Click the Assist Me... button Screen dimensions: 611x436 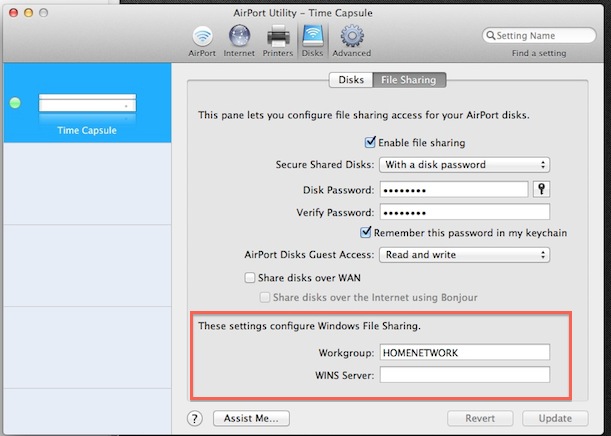(x=251, y=418)
